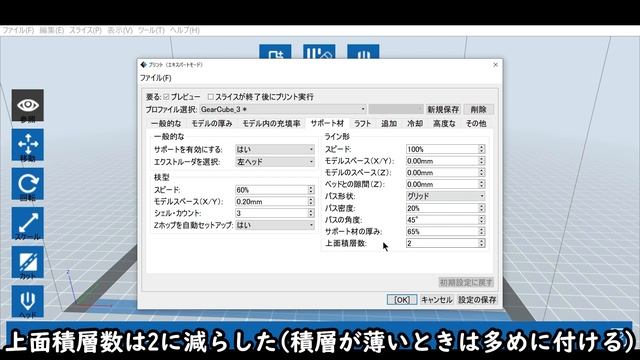This screenshot has width=640, height=360.
Task: Switch to the その他 tab
Action: pos(476,123)
